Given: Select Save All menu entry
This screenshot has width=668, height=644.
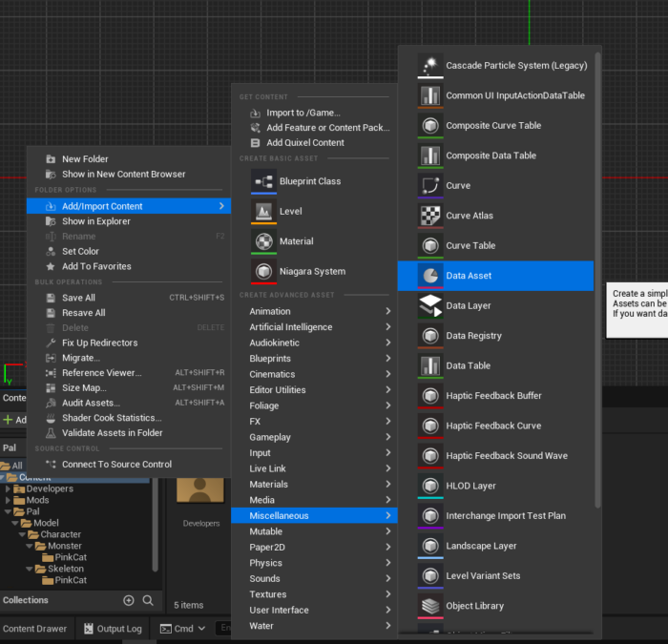Looking at the screenshot, I should (x=129, y=298).
